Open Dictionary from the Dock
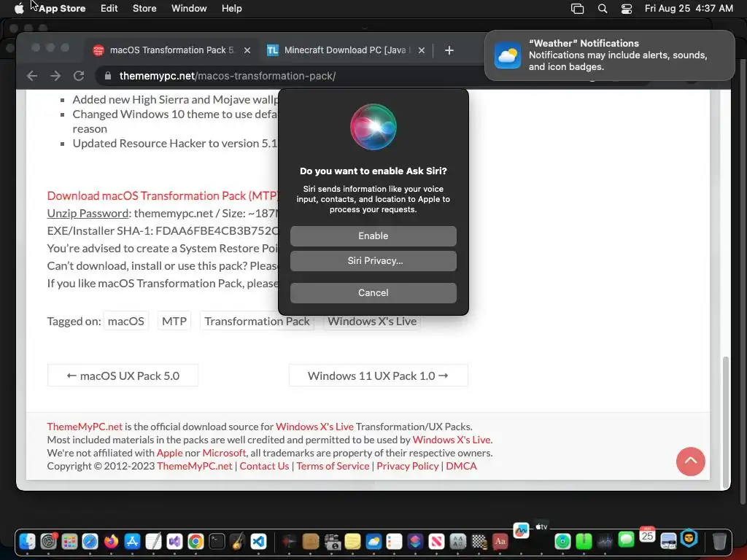 (500, 542)
